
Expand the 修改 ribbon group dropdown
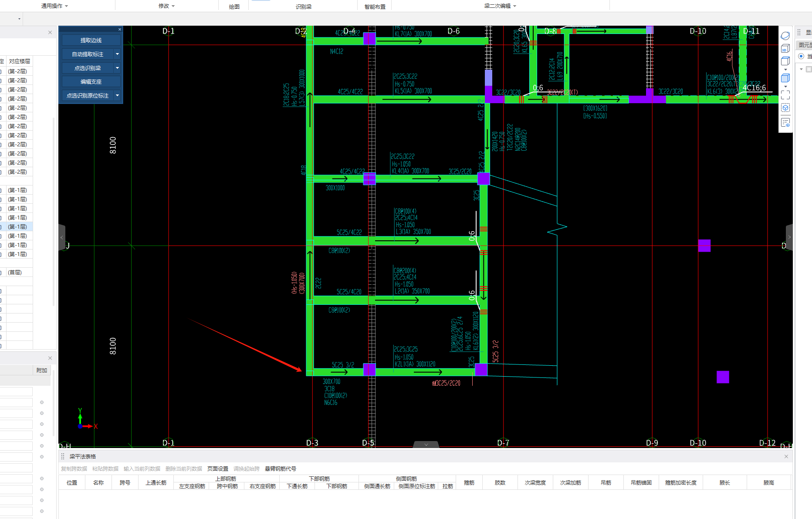pyautogui.click(x=173, y=6)
